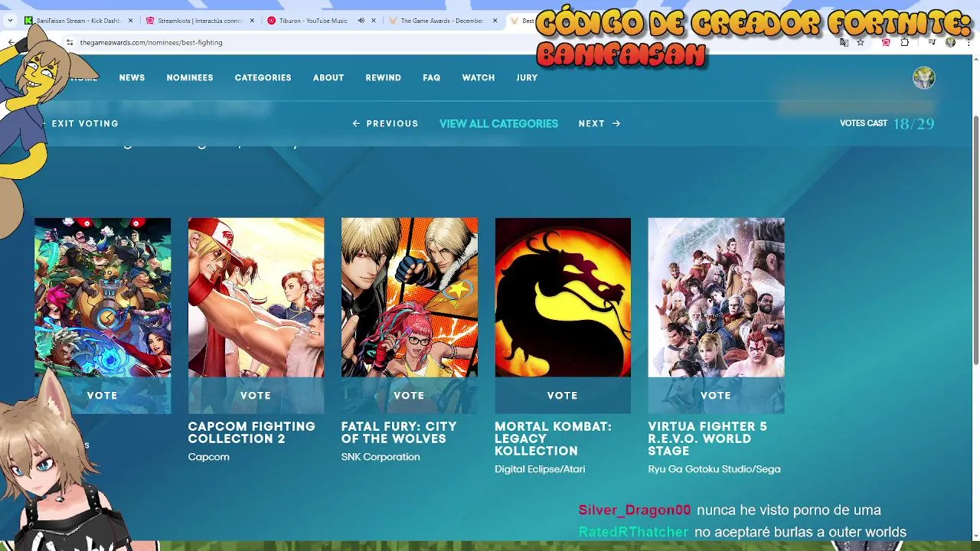Click the FATAL FURY: CITY OF THE WOLVES title
This screenshot has width=980, height=551.
(x=399, y=432)
